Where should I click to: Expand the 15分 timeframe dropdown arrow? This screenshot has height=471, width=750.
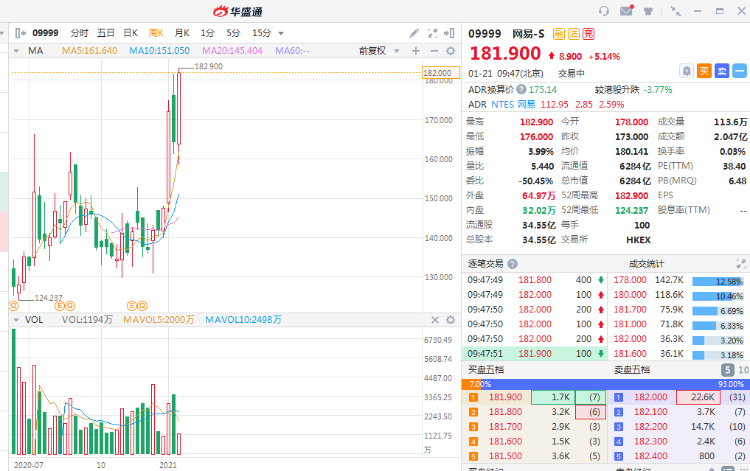point(281,33)
